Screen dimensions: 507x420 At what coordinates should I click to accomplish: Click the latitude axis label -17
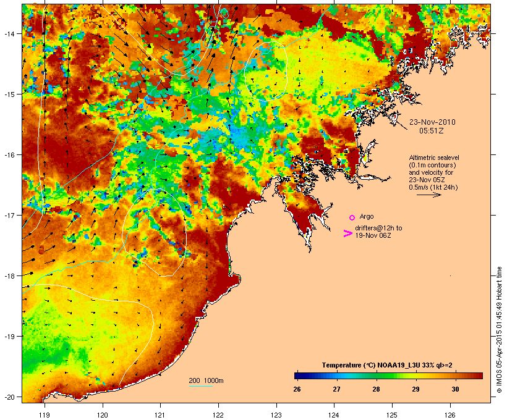[9, 215]
